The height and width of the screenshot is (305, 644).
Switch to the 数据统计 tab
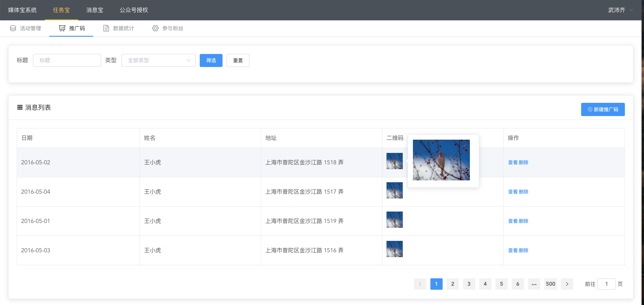[119, 28]
